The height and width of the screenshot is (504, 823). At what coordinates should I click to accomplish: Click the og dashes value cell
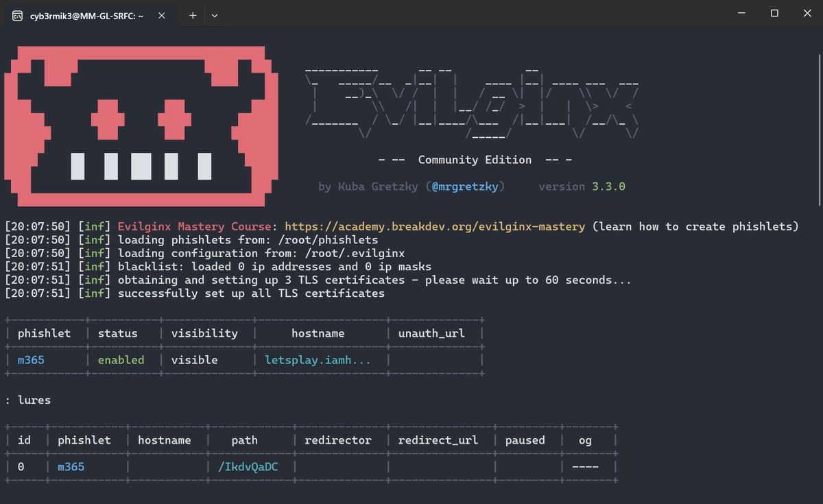pyautogui.click(x=585, y=467)
